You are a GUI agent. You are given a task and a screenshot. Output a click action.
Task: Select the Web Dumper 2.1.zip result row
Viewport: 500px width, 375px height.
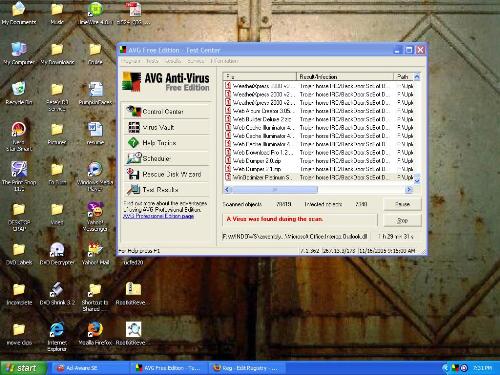tap(319, 169)
